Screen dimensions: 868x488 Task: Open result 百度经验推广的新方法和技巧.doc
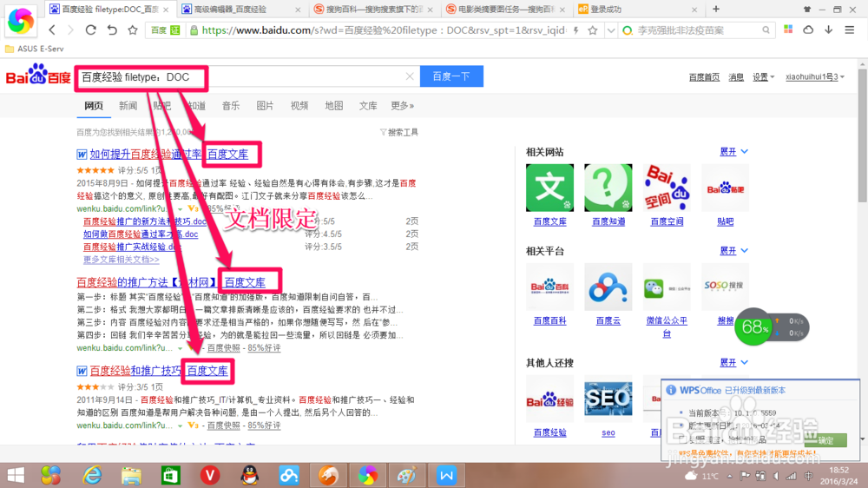(145, 221)
